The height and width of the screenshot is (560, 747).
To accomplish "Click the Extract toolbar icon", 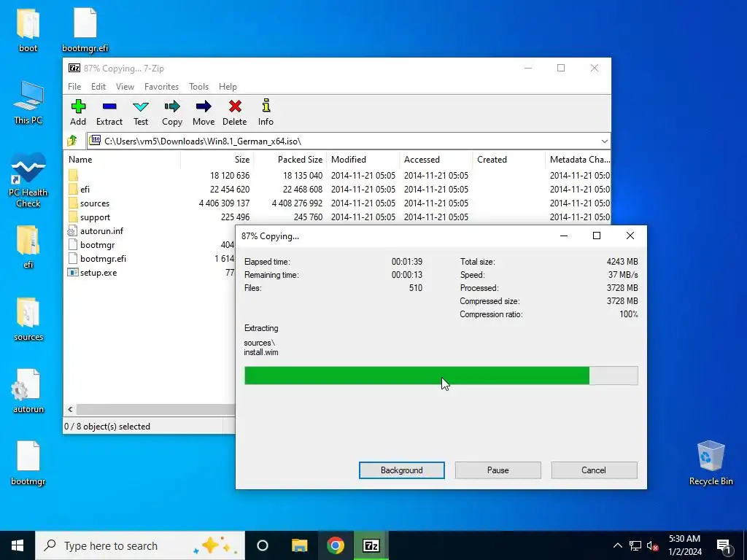I will pyautogui.click(x=109, y=112).
